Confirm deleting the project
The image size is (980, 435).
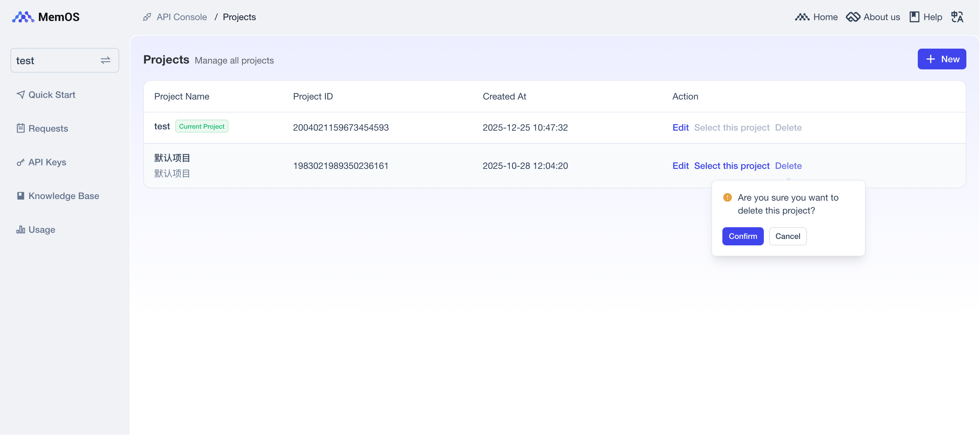pyautogui.click(x=742, y=236)
